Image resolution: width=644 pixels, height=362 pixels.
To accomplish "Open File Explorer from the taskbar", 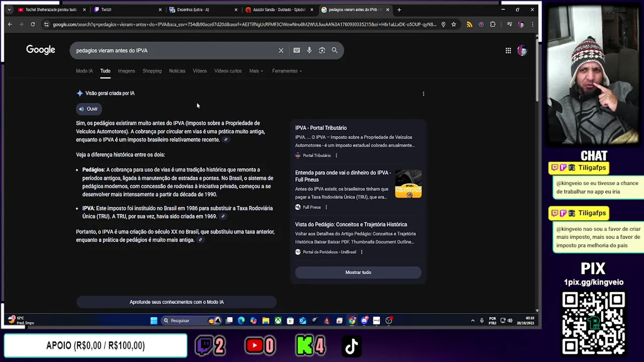I will tap(266, 320).
